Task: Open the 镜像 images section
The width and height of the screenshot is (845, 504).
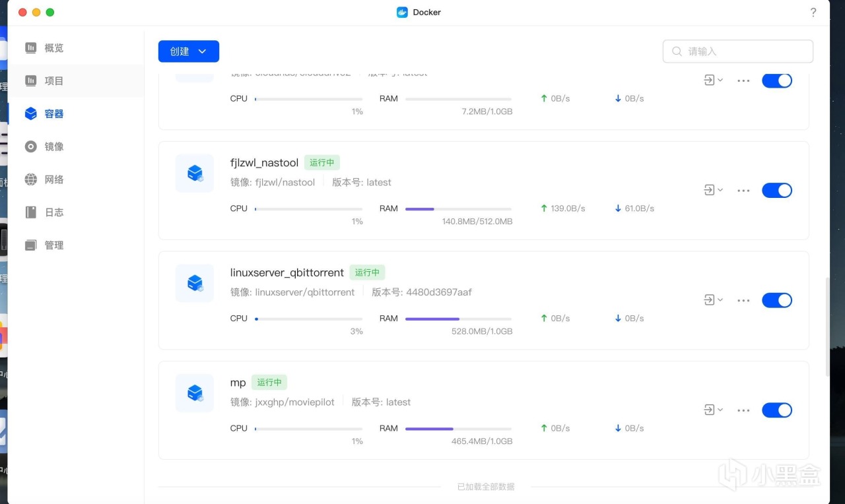Action: pos(76,146)
